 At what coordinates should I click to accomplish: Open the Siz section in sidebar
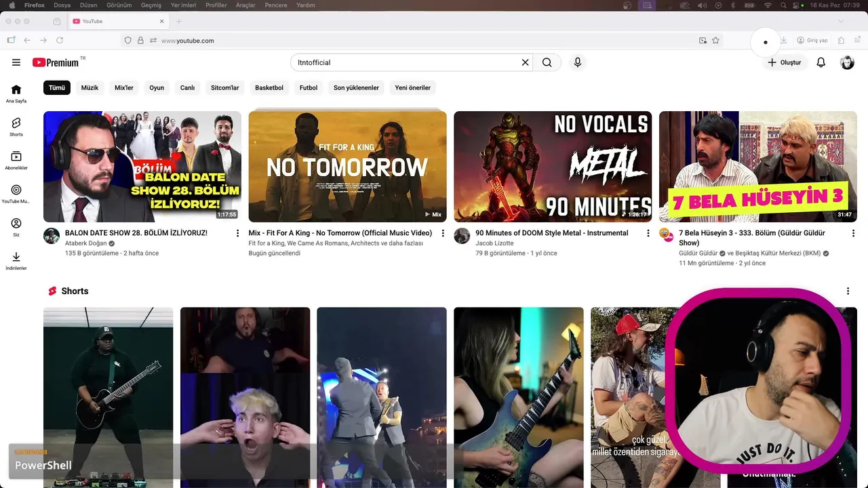[x=16, y=227]
